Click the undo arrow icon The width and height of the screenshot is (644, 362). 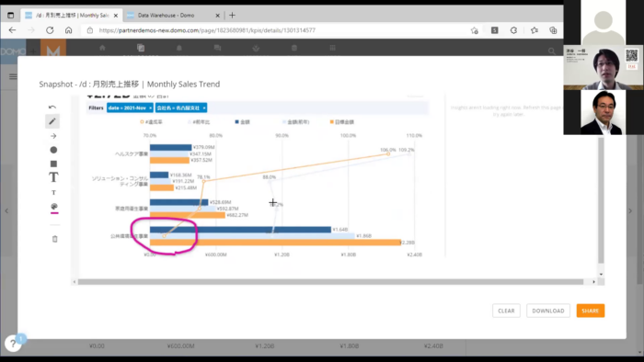coord(52,107)
